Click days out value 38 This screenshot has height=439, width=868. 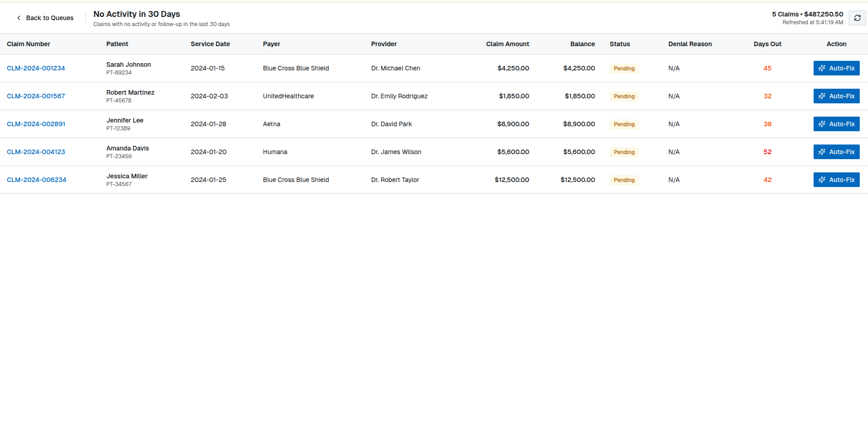point(767,124)
